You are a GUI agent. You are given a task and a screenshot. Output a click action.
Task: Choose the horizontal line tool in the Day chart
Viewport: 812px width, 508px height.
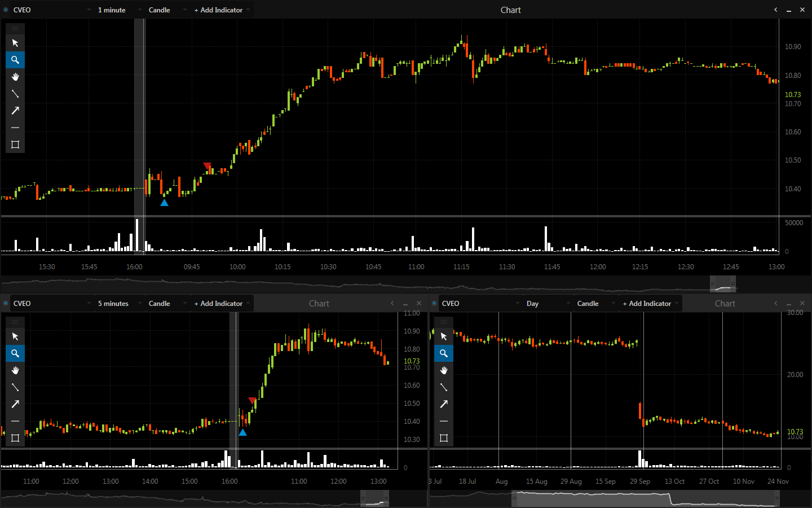coord(444,421)
